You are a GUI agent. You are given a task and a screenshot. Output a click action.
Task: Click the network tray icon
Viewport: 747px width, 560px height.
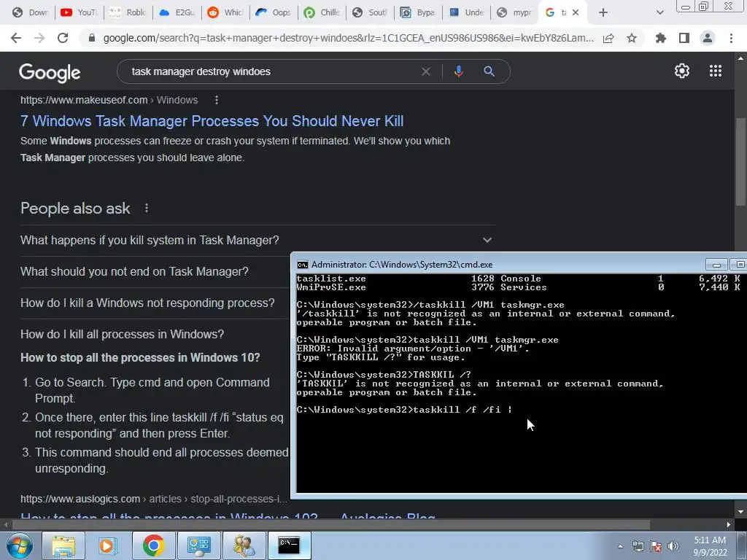tap(638, 546)
